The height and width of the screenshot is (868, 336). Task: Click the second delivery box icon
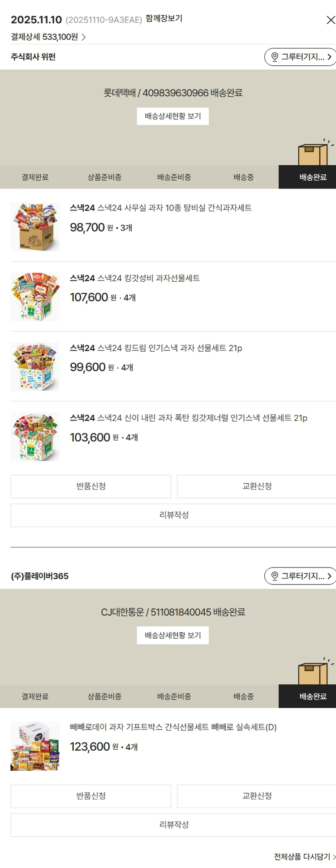click(314, 672)
